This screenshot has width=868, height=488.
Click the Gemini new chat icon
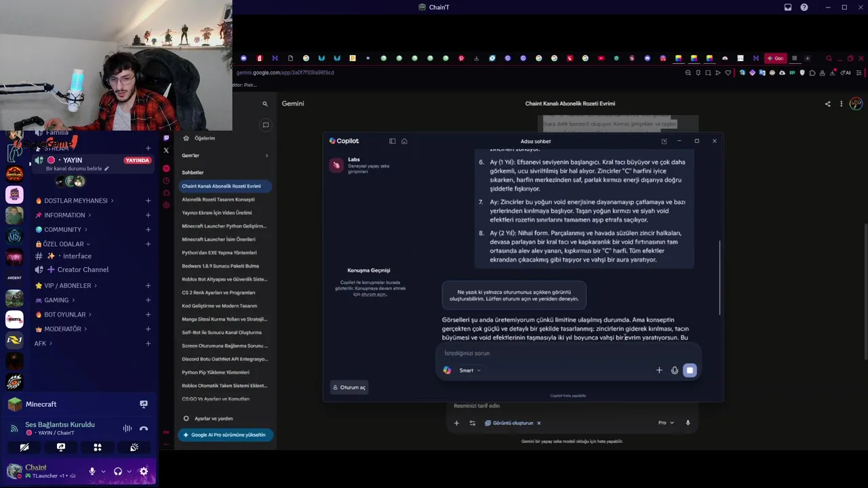(266, 125)
